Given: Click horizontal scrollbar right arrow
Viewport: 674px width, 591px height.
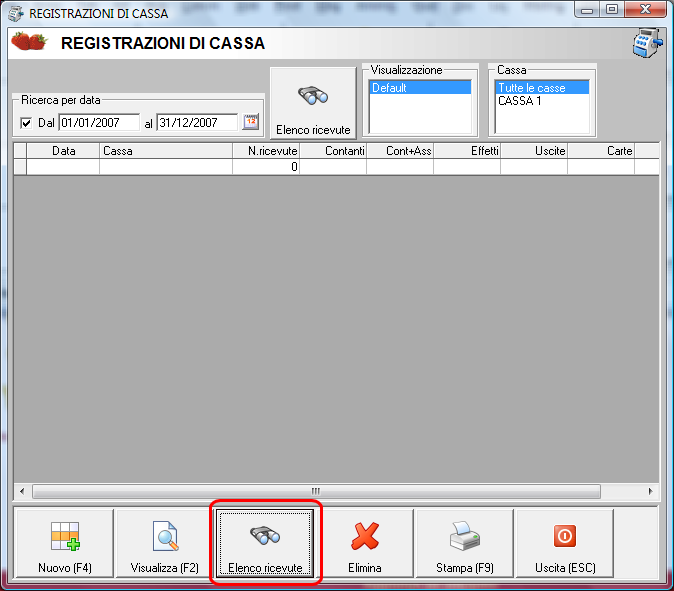Looking at the screenshot, I should coord(650,491).
